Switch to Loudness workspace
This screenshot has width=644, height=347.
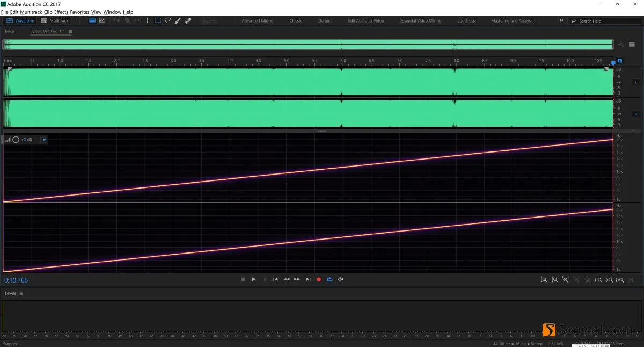[466, 21]
